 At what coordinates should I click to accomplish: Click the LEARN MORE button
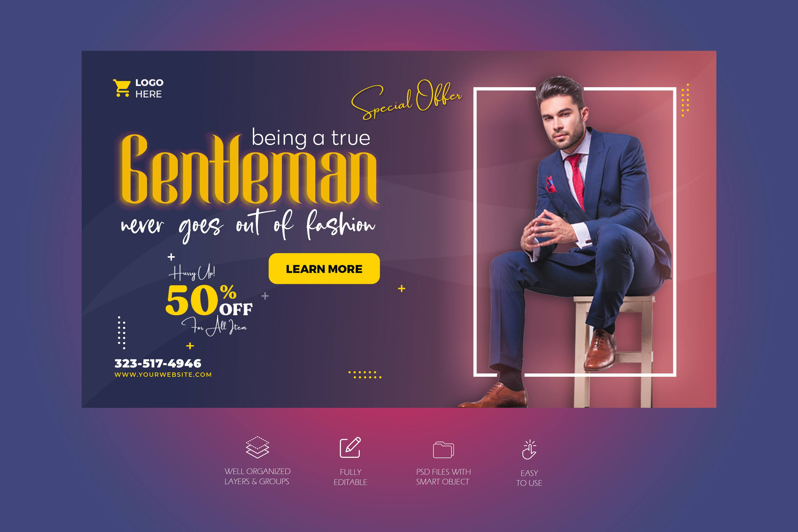(324, 268)
